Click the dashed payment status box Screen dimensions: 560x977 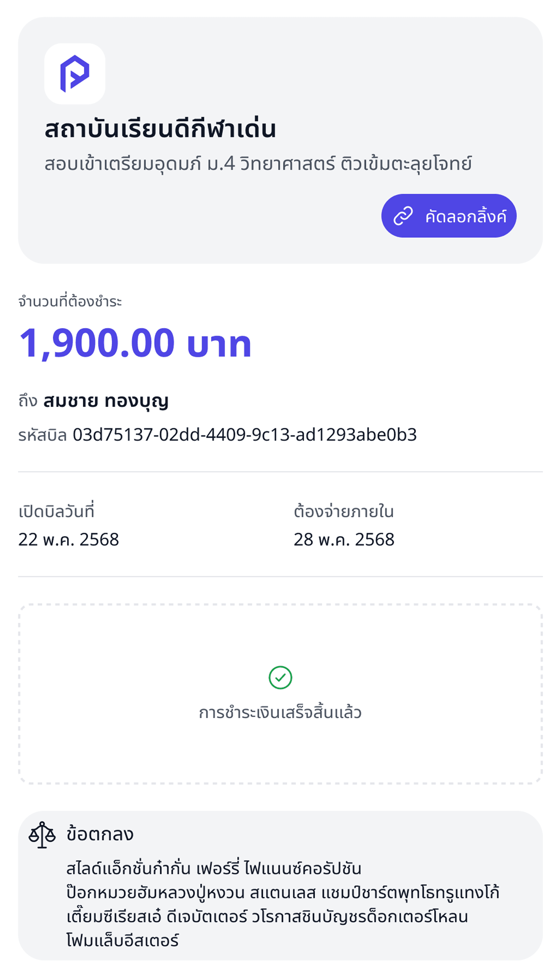point(280,693)
